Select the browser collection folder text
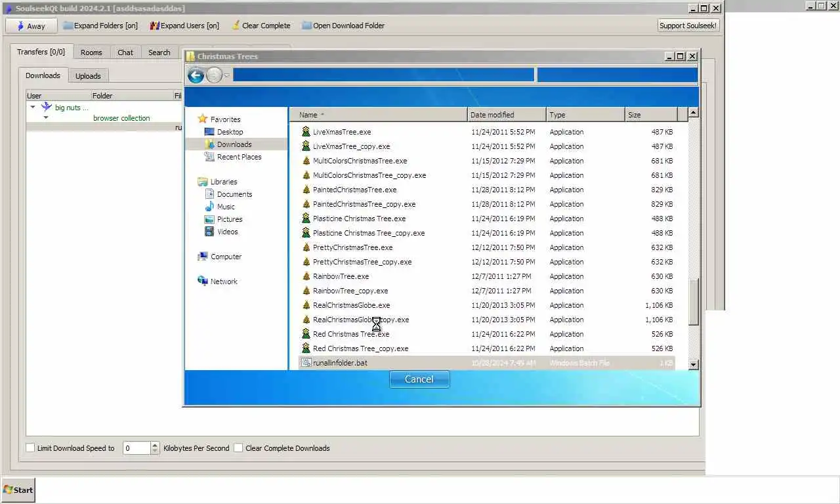Screen dimensions: 840x504 click(x=121, y=118)
